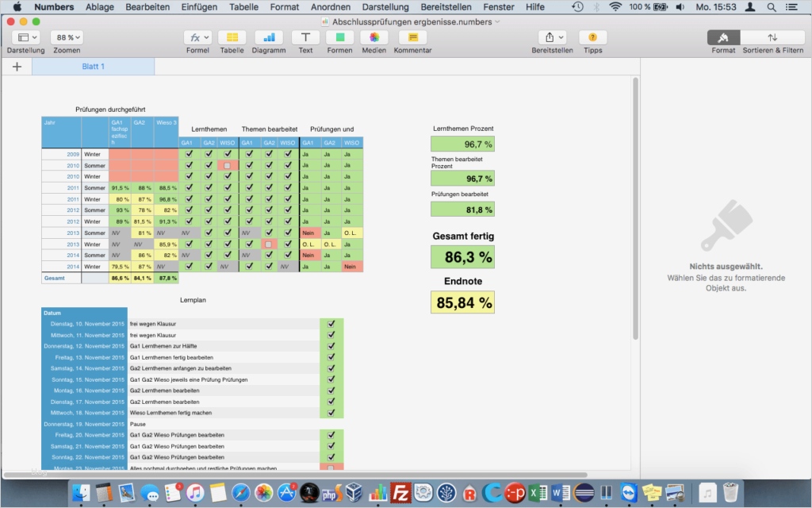Select the Endnote cell showing 85,84 %
This screenshot has height=508, width=812.
point(462,302)
